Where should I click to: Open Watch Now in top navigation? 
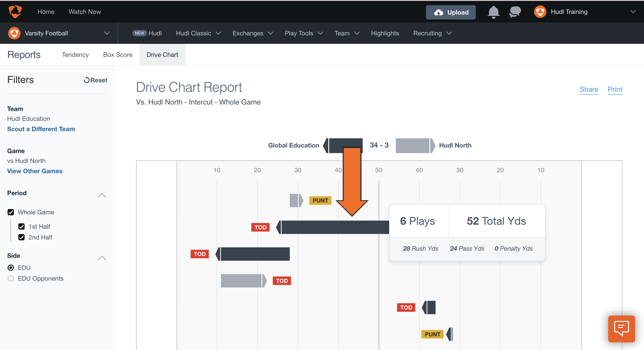(85, 12)
